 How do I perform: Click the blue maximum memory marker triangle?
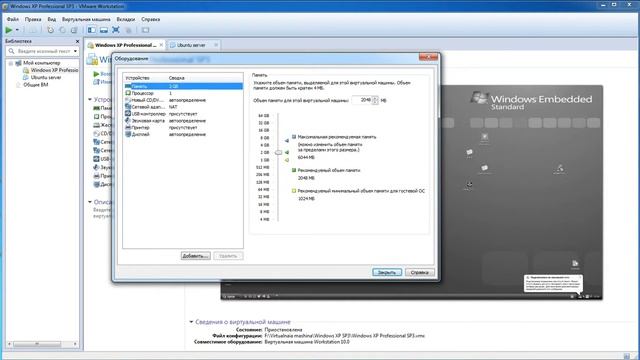[x=287, y=141]
